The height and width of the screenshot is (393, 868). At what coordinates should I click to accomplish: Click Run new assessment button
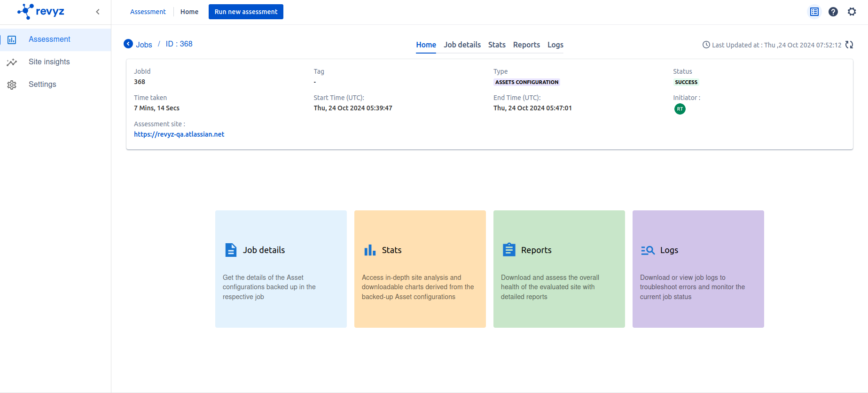pyautogui.click(x=246, y=12)
